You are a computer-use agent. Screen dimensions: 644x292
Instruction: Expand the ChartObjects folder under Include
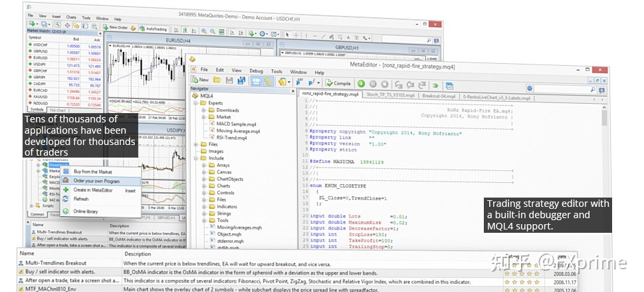203,179
